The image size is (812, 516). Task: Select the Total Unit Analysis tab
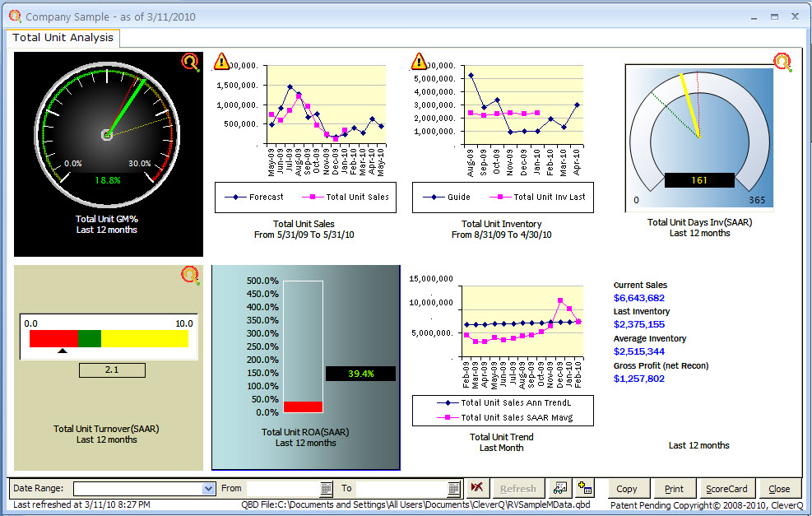pyautogui.click(x=63, y=38)
